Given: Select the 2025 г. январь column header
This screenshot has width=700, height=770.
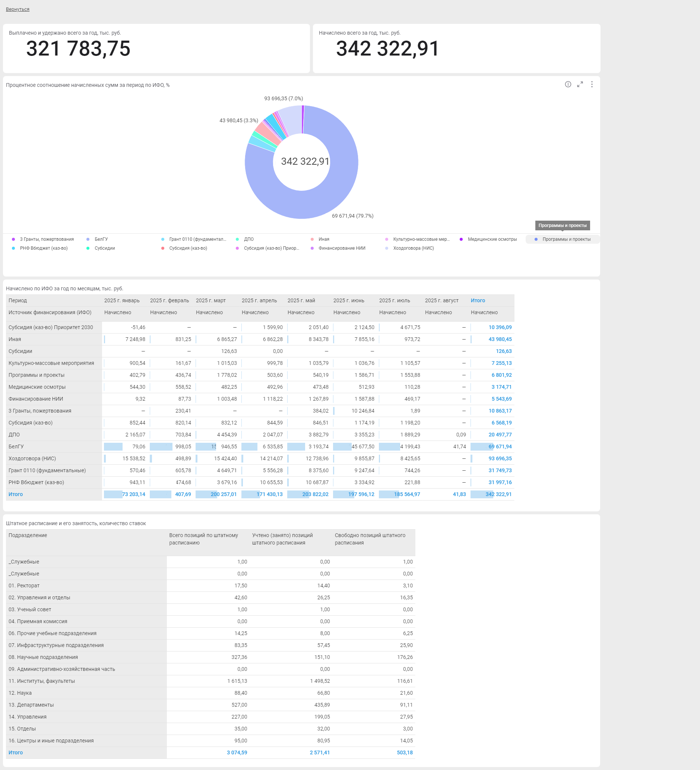Looking at the screenshot, I should tap(122, 301).
